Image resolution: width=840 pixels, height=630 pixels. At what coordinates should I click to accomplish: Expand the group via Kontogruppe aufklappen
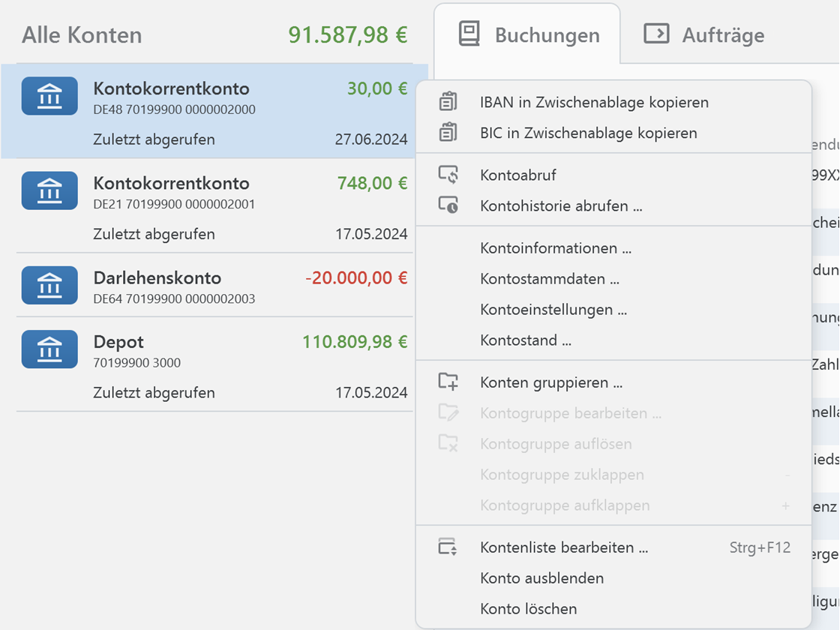pyautogui.click(x=565, y=505)
